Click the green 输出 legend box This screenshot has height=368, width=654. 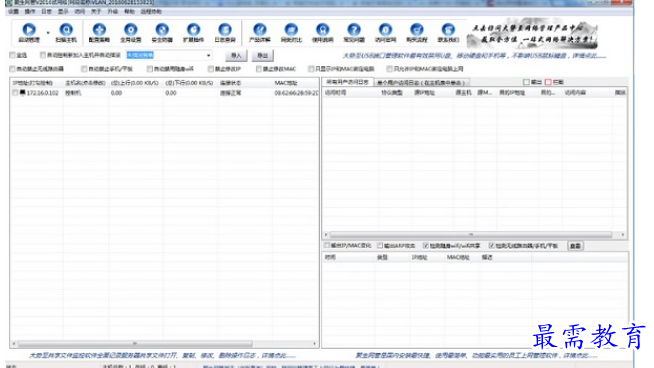[526, 82]
